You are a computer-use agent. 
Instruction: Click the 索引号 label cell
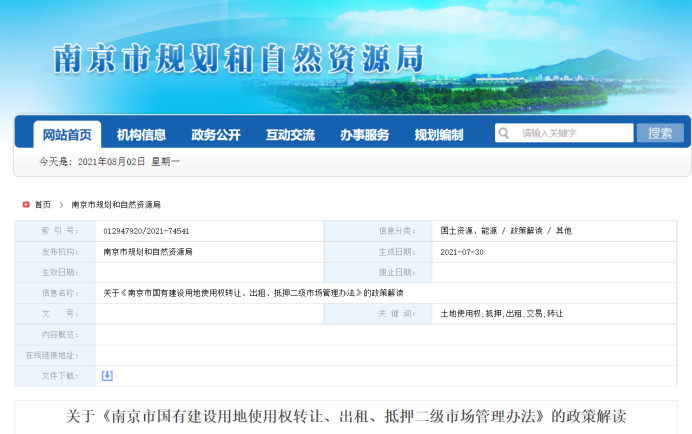[55, 231]
